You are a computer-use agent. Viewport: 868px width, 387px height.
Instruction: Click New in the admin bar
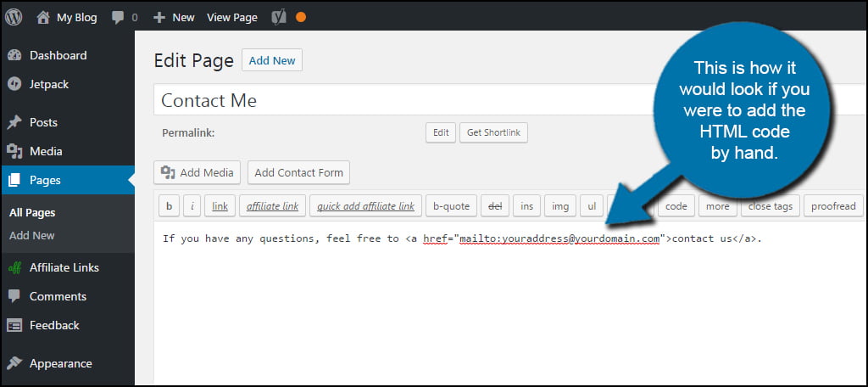tap(183, 18)
